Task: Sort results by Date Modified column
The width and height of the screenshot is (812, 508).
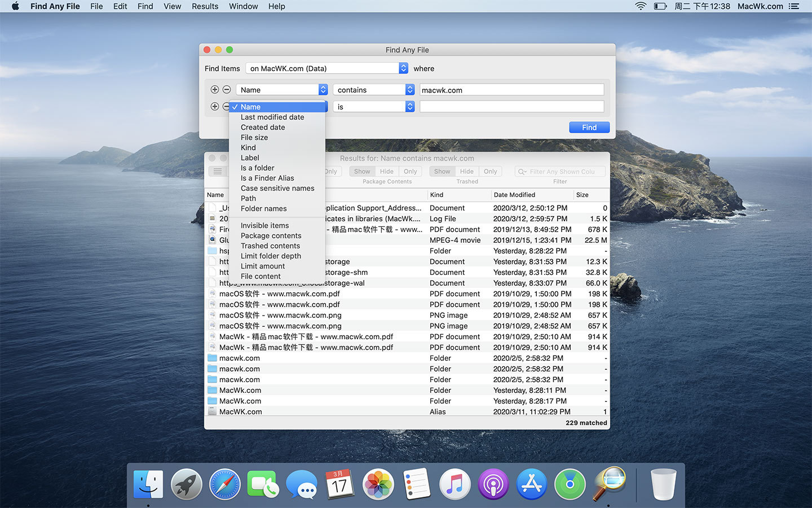Action: pos(514,195)
